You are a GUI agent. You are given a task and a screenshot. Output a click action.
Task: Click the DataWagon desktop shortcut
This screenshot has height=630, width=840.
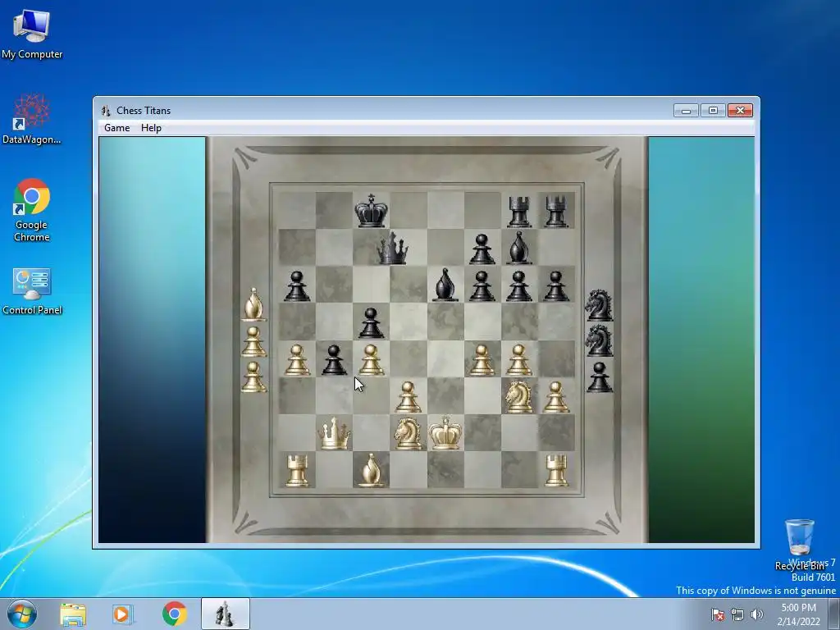32,119
